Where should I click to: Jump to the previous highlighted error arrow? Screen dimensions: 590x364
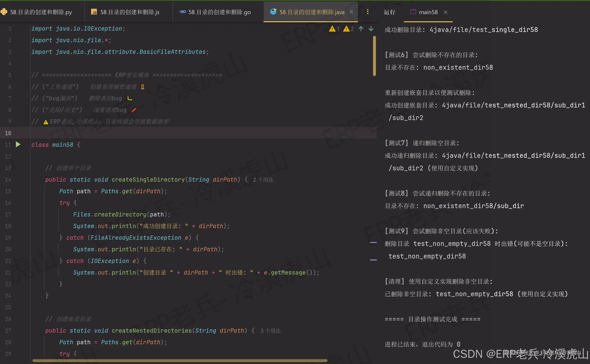(361, 29)
